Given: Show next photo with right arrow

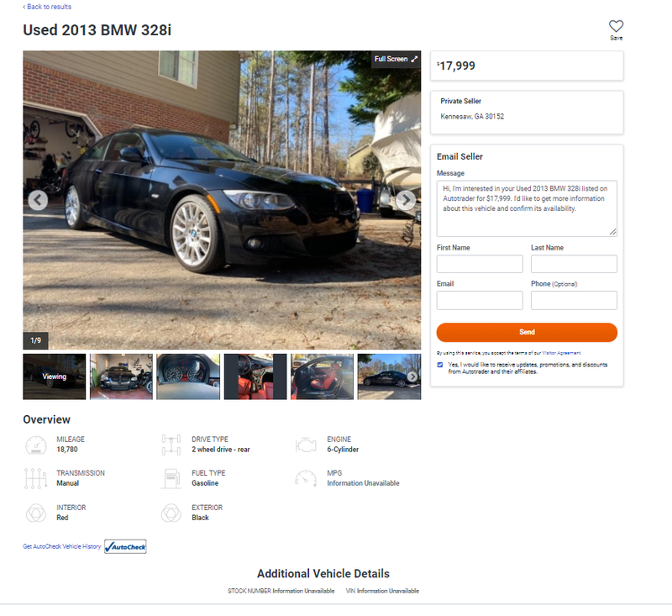Looking at the screenshot, I should [x=406, y=200].
